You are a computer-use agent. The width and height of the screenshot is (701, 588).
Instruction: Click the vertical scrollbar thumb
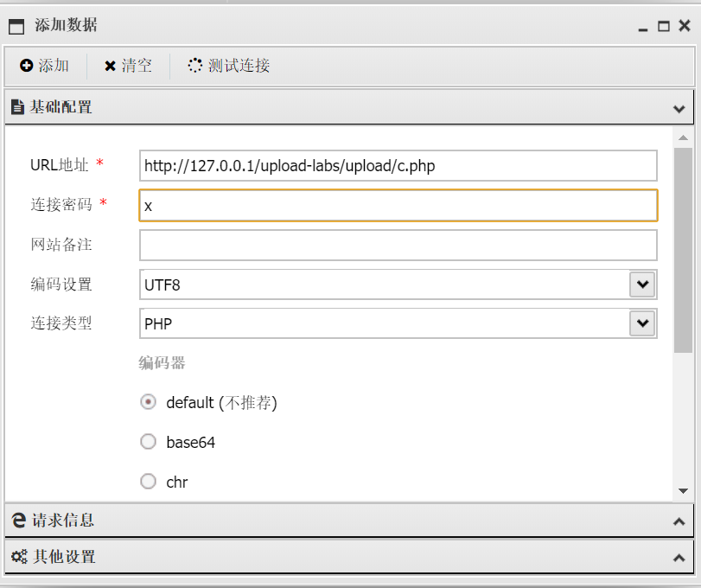[x=683, y=250]
